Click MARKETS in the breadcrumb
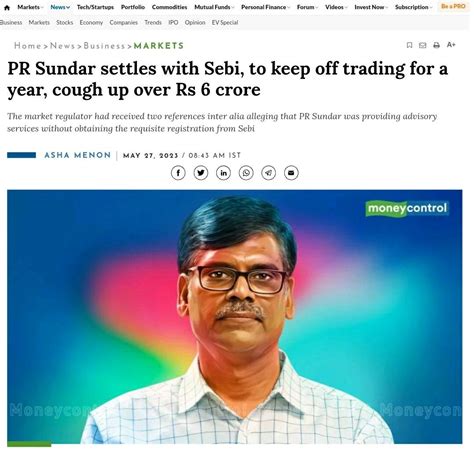The height and width of the screenshot is (451, 474). pyautogui.click(x=159, y=46)
